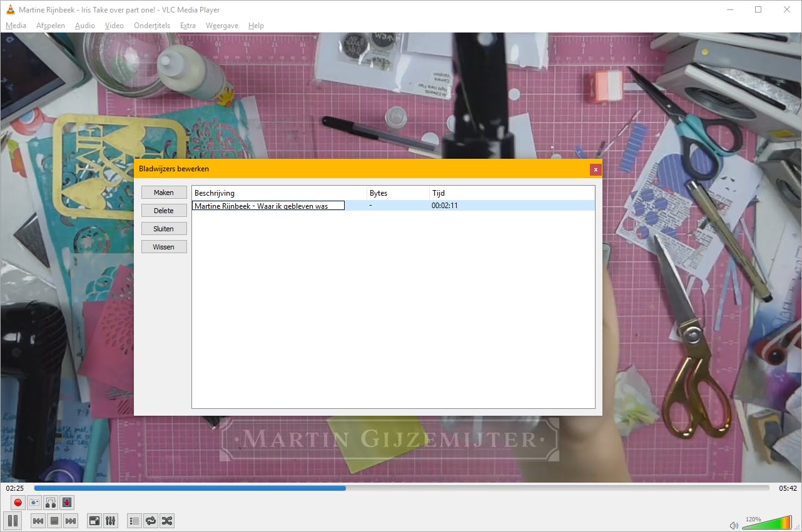Open the Ondertitels menu
802x532 pixels.
152,26
